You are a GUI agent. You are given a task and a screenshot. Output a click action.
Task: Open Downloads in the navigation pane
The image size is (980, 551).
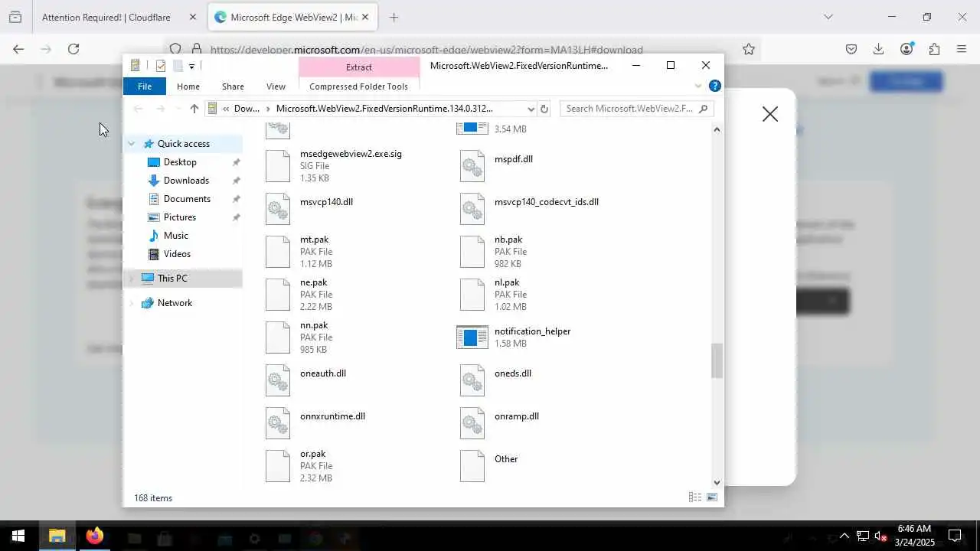(x=186, y=181)
